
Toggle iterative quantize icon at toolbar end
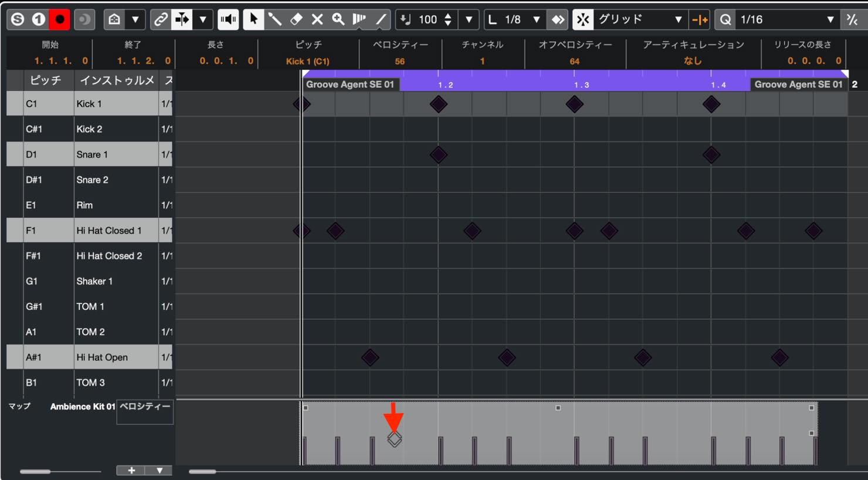tap(852, 19)
